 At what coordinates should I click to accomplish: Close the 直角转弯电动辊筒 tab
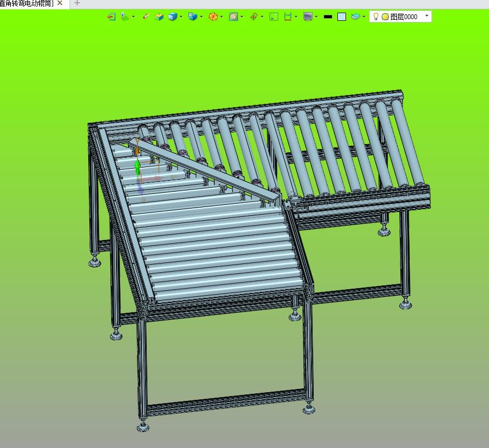pos(60,3)
